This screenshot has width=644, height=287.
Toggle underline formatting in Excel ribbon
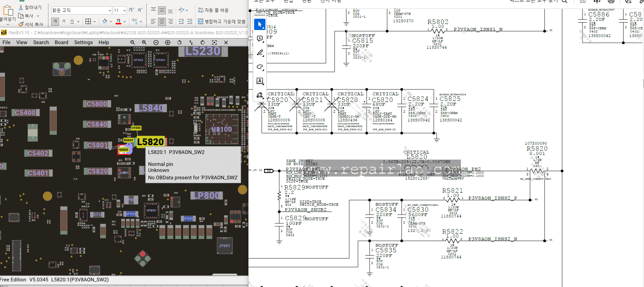[72, 22]
